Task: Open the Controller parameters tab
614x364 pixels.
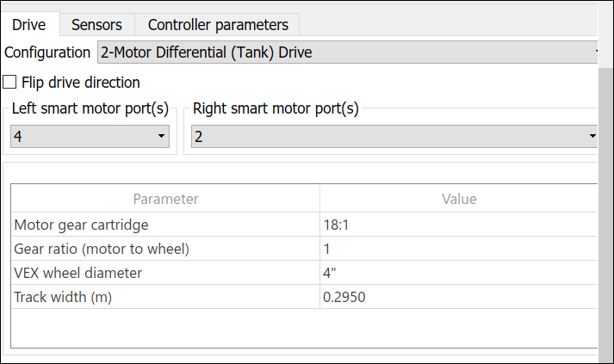Action: click(218, 25)
